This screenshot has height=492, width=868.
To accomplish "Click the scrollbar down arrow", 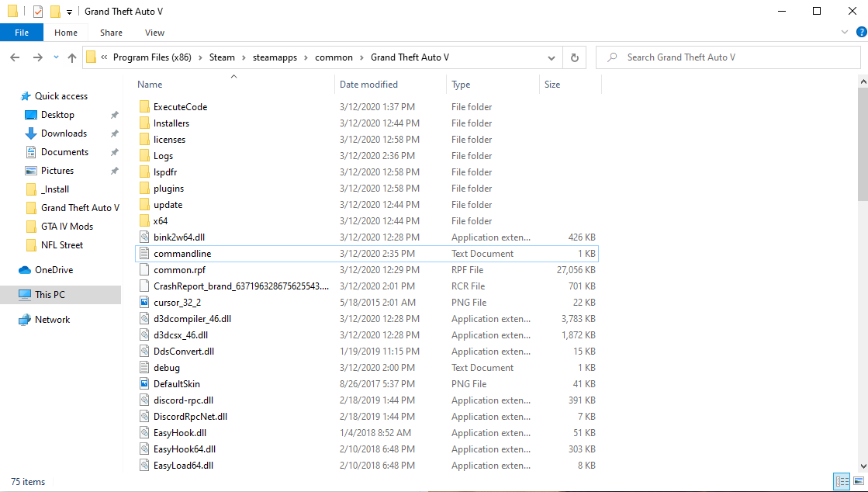I will click(863, 466).
